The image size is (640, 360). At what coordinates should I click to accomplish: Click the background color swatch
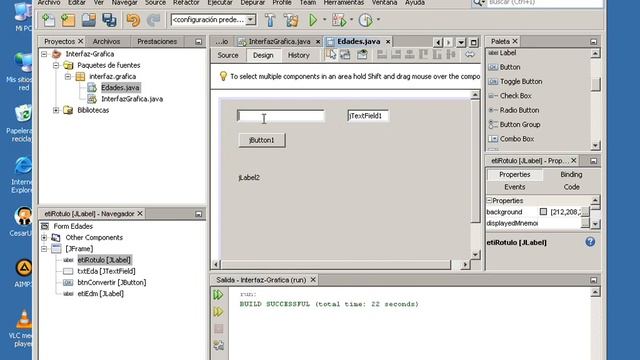click(543, 211)
